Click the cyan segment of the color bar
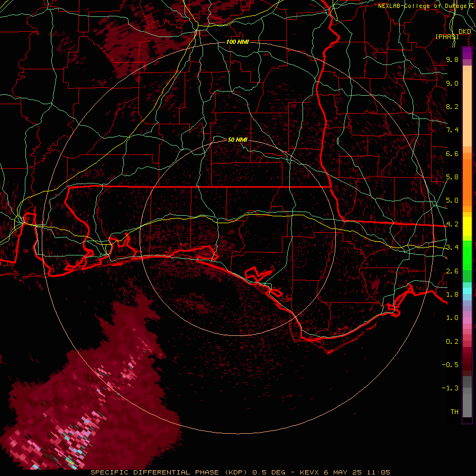476x476 pixels. coord(467,291)
